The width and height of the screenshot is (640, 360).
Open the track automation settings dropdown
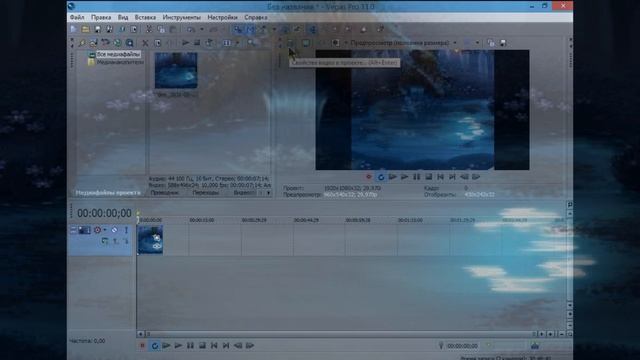click(x=105, y=230)
